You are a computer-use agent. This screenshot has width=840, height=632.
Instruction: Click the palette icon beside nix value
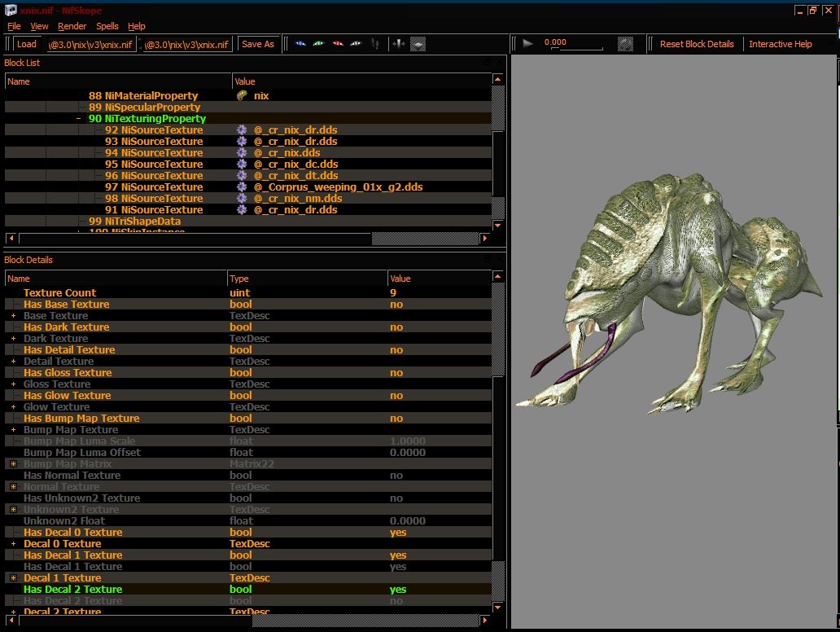point(242,95)
